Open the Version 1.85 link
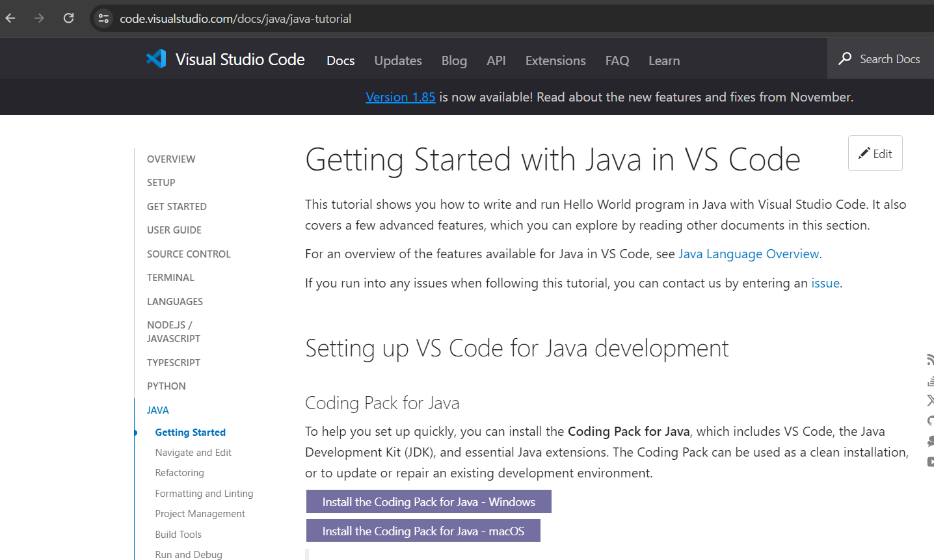The image size is (934, 560). [x=401, y=97]
